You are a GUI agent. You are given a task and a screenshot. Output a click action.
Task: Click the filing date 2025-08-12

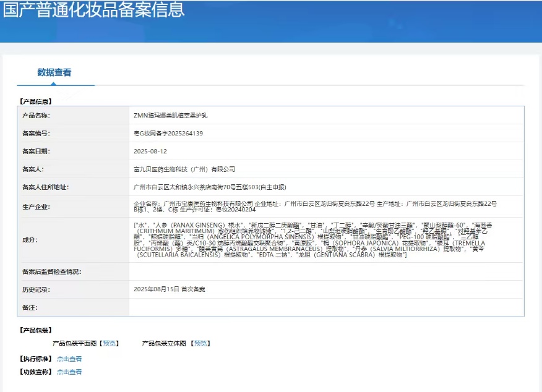pos(150,151)
